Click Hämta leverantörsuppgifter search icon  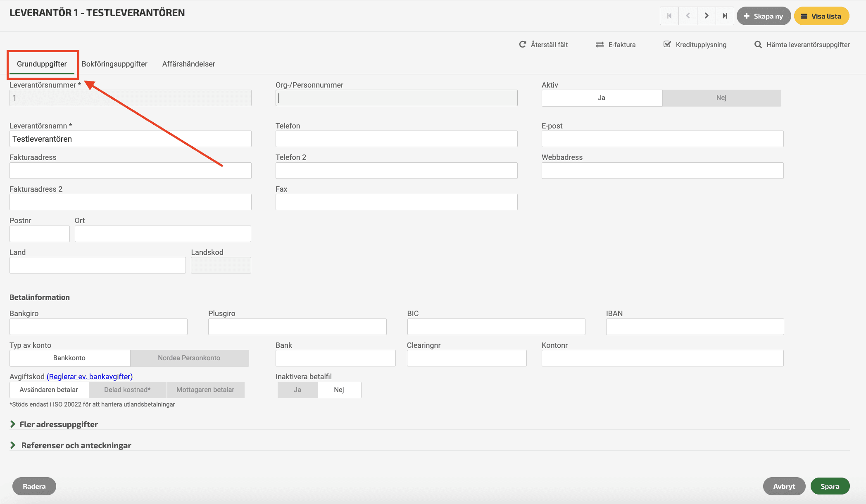(x=758, y=45)
